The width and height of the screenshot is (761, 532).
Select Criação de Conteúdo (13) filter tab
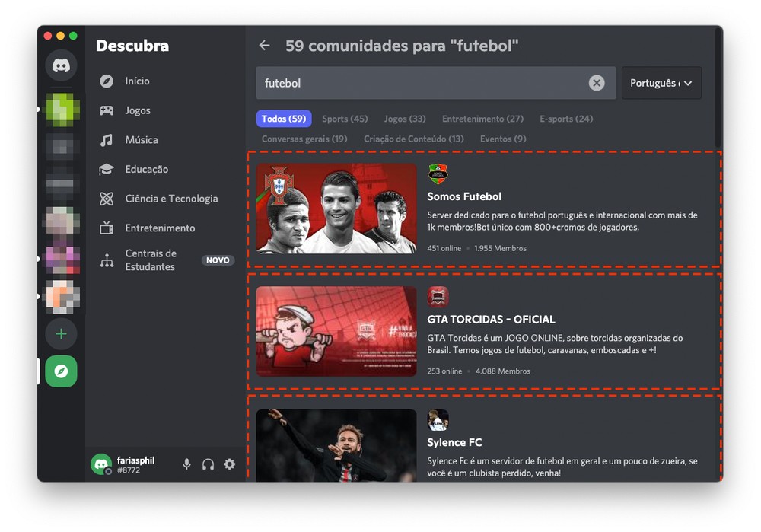pos(414,139)
